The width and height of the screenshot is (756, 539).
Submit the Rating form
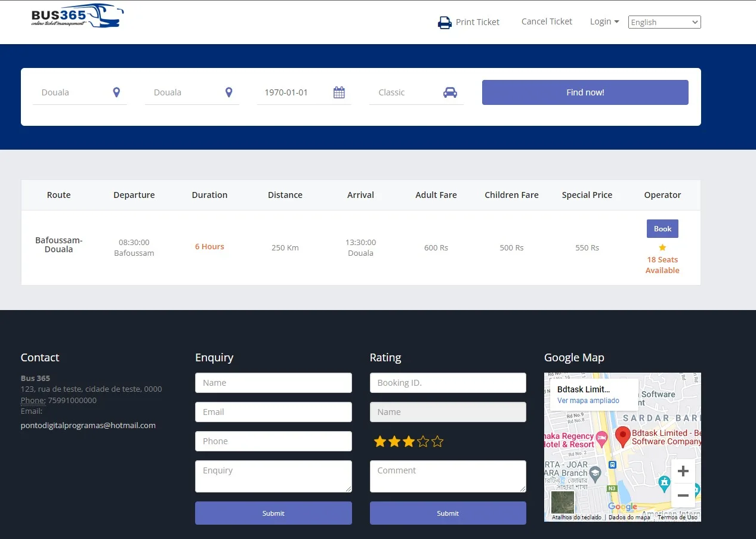click(448, 513)
